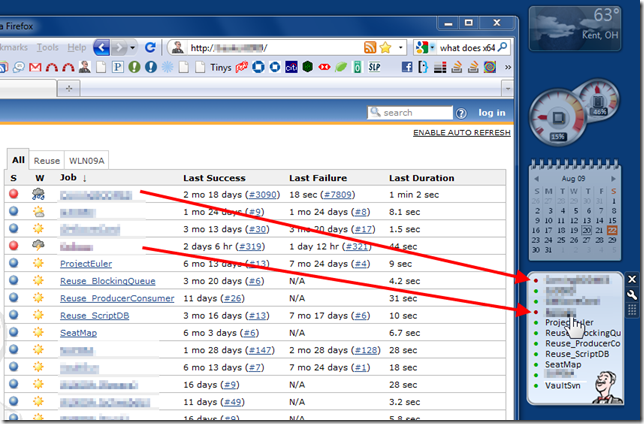Open the Facebook bookmark icon

407,67
